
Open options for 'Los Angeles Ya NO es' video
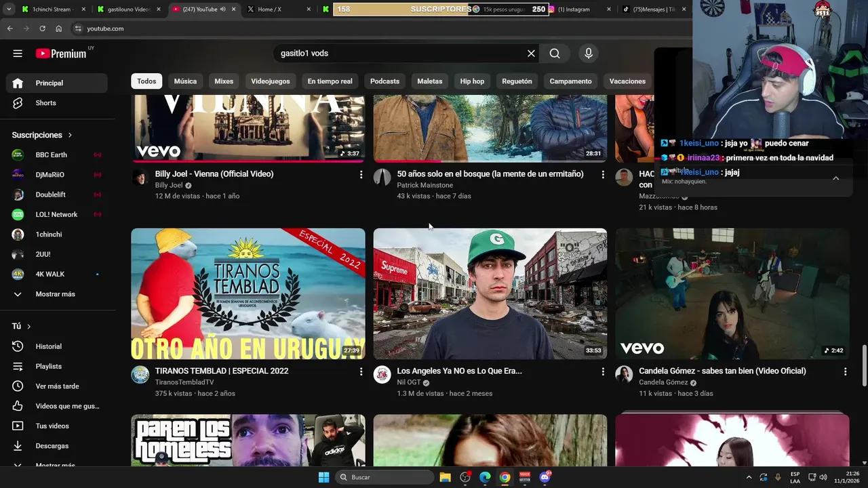(603, 372)
